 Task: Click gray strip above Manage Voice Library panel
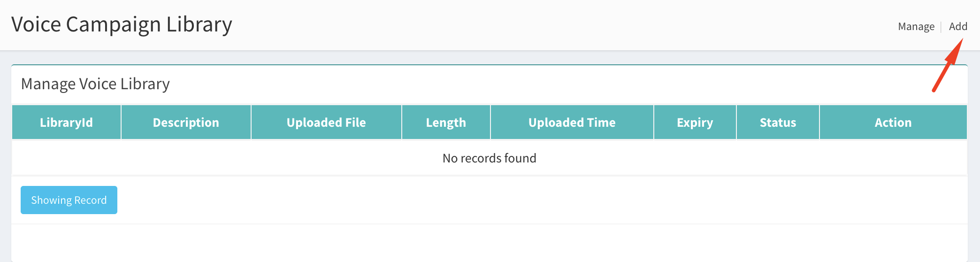[490, 58]
